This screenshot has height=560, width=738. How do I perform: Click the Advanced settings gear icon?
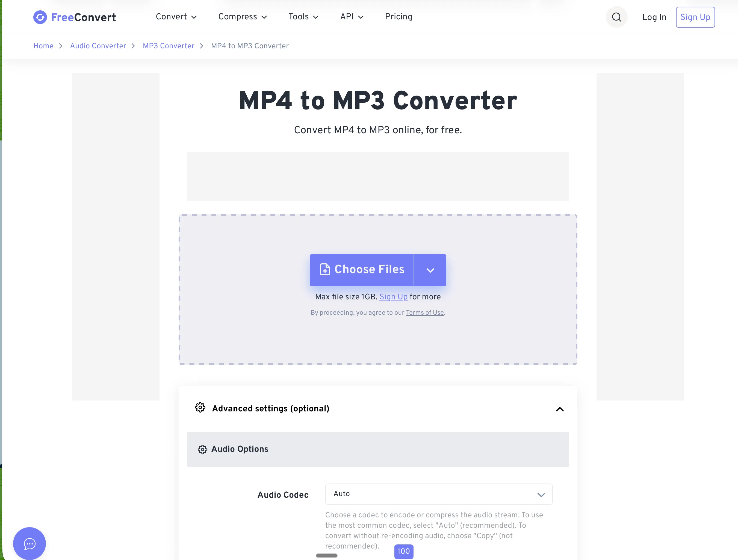pyautogui.click(x=200, y=408)
